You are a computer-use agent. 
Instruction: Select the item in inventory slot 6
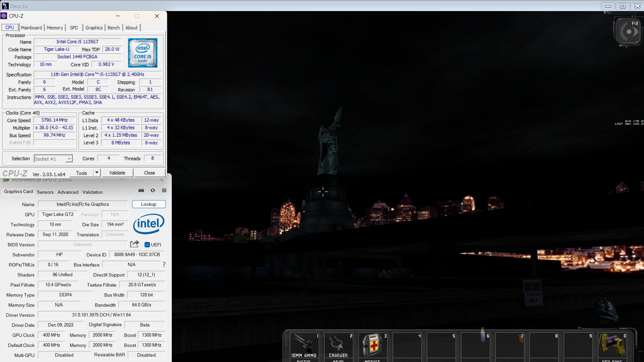tap(476, 347)
